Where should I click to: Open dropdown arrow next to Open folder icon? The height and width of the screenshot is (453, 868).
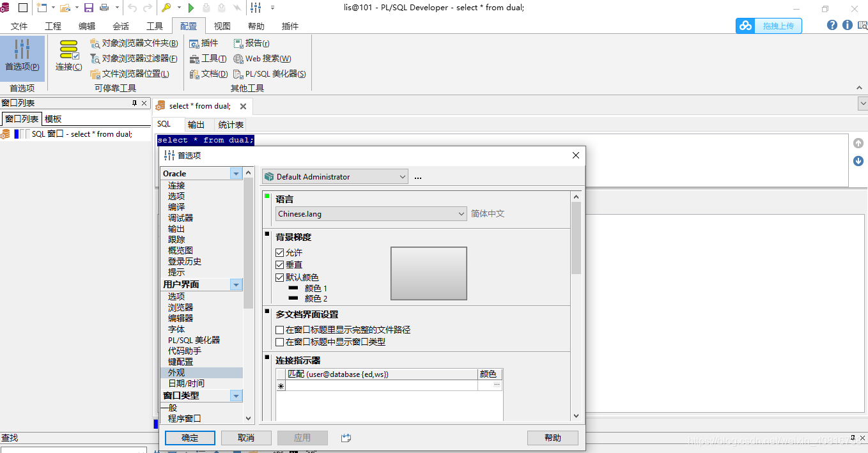[76, 8]
